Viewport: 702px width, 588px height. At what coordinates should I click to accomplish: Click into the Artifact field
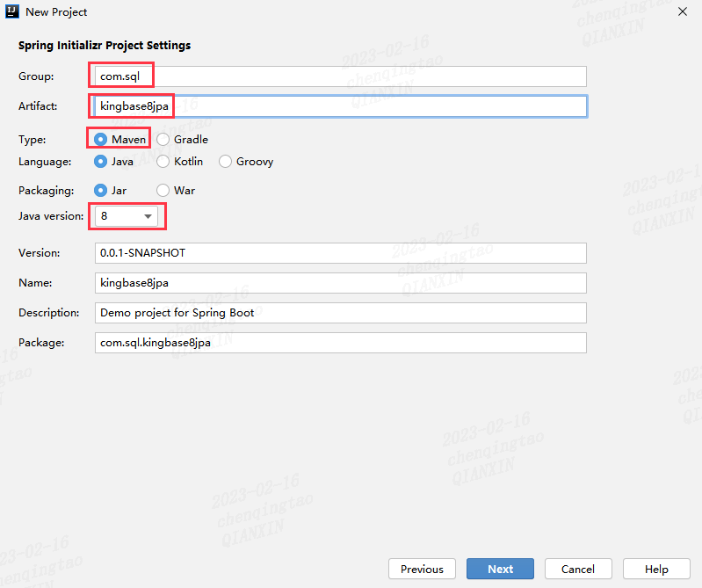coord(340,106)
